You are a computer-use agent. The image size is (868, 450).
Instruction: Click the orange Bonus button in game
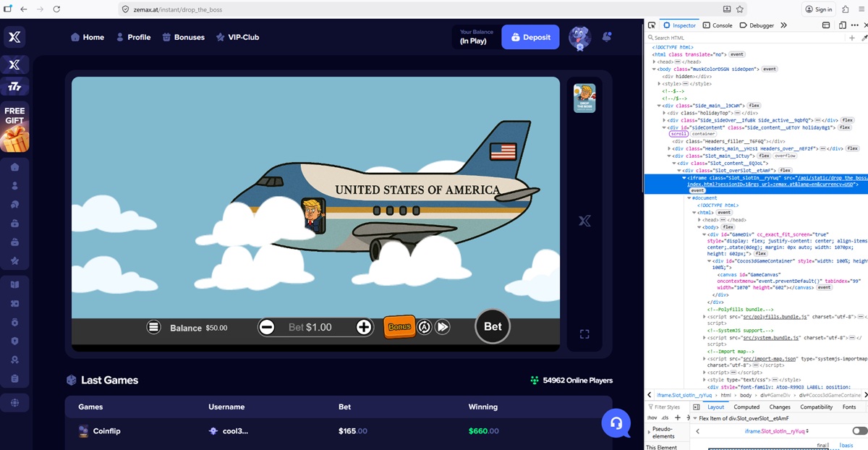(x=399, y=327)
